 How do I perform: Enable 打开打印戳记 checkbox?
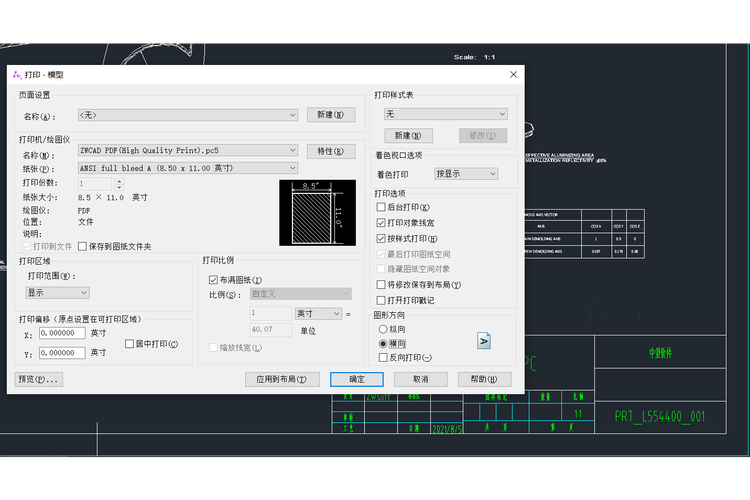tap(381, 300)
